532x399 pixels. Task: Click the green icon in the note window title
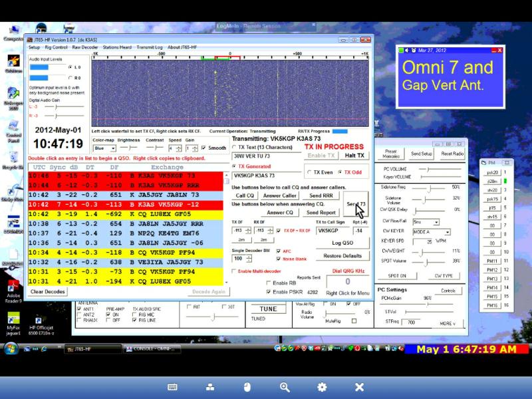point(401,51)
